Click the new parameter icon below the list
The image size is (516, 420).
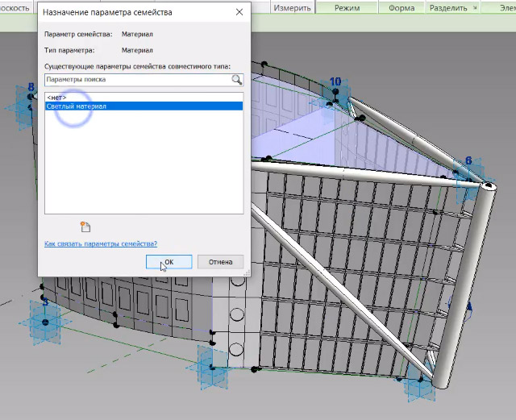point(86,227)
